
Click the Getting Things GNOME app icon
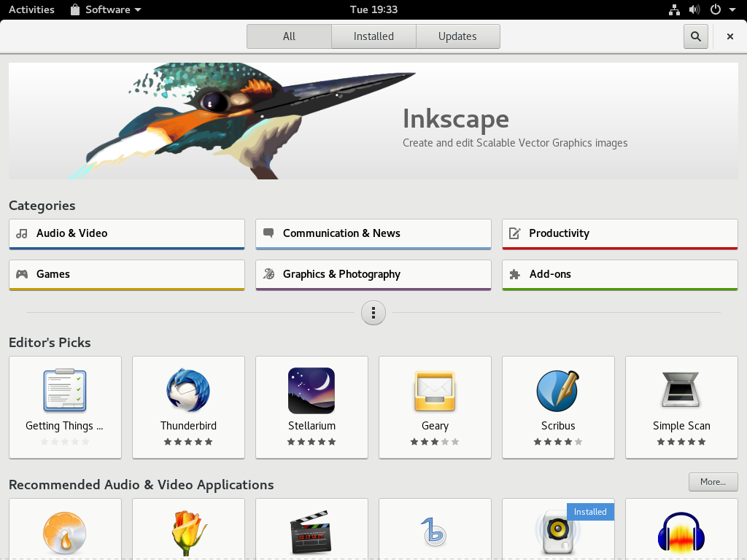(65, 390)
